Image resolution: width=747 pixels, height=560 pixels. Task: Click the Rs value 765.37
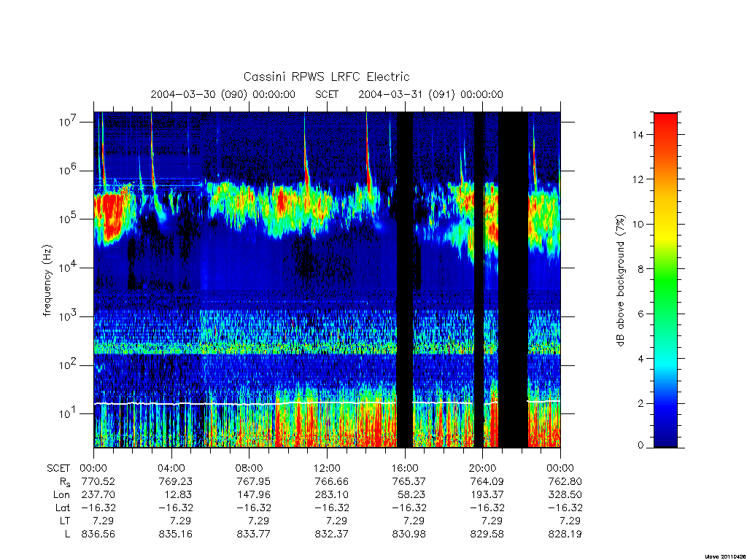click(x=409, y=481)
